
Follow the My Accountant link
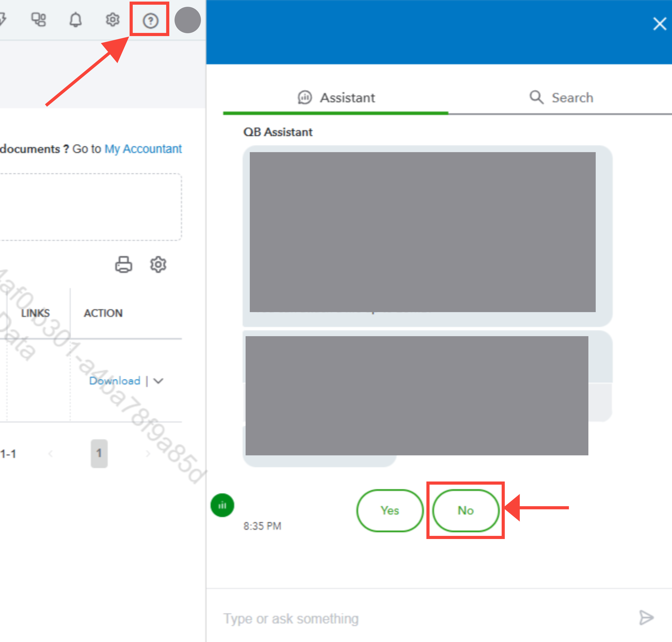143,149
